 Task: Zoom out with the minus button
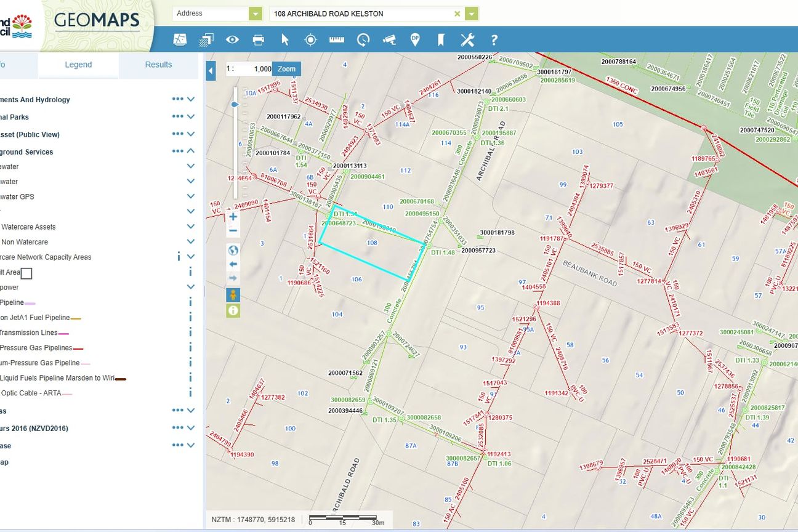[233, 231]
